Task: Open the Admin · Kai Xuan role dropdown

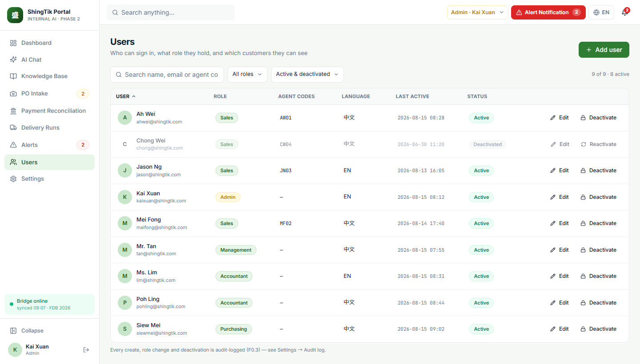Action: tap(477, 12)
